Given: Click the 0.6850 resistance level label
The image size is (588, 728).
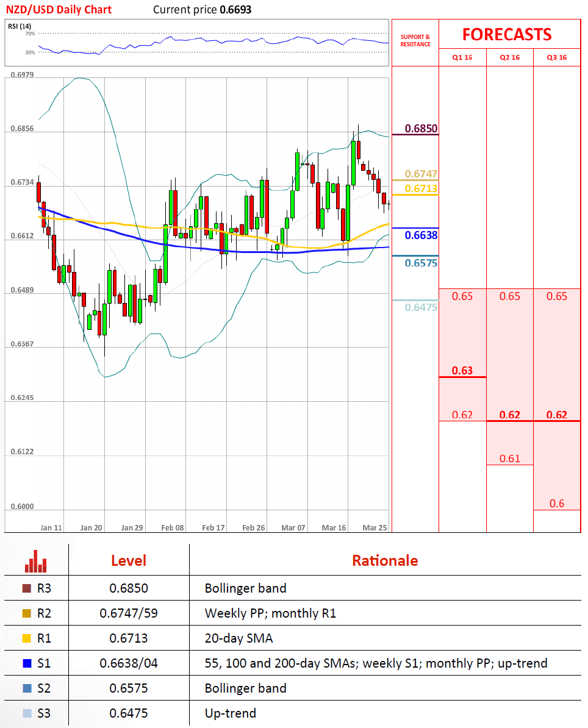Looking at the screenshot, I should click(421, 129).
